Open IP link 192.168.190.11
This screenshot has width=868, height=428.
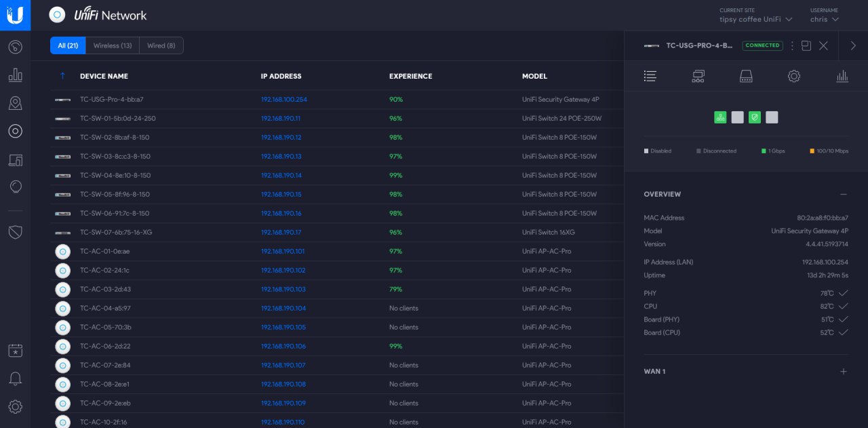281,119
